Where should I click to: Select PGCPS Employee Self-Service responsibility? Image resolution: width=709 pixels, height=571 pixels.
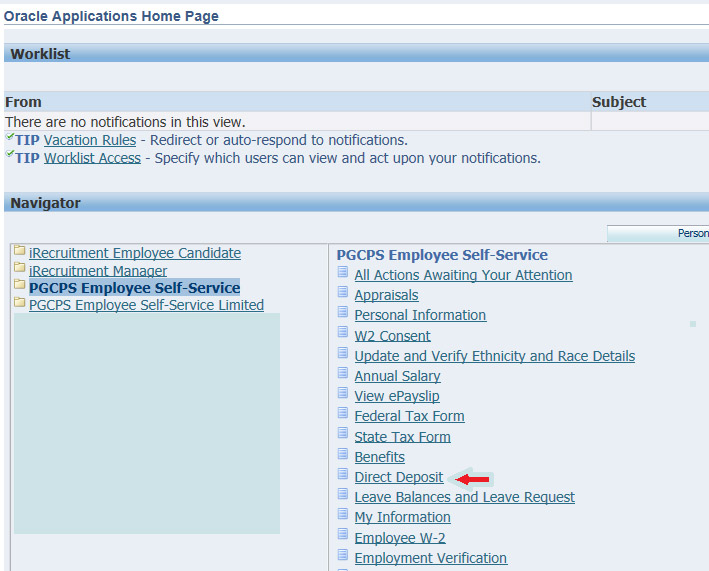(134, 288)
